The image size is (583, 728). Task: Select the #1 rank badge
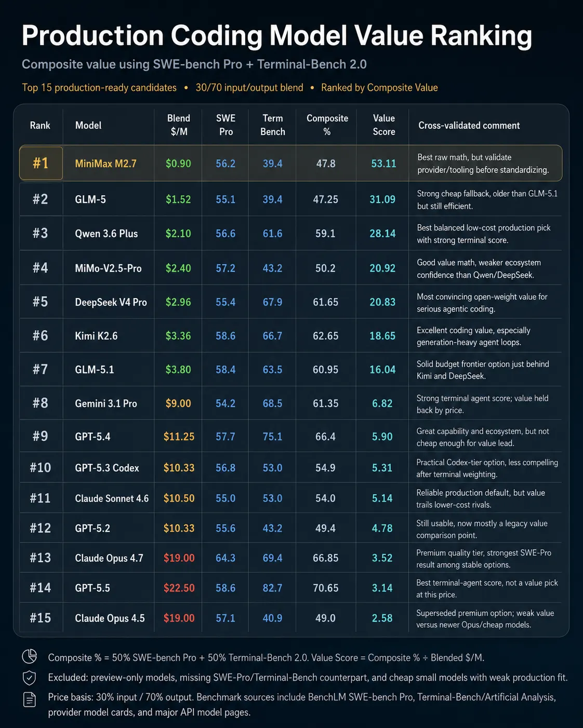point(41,163)
